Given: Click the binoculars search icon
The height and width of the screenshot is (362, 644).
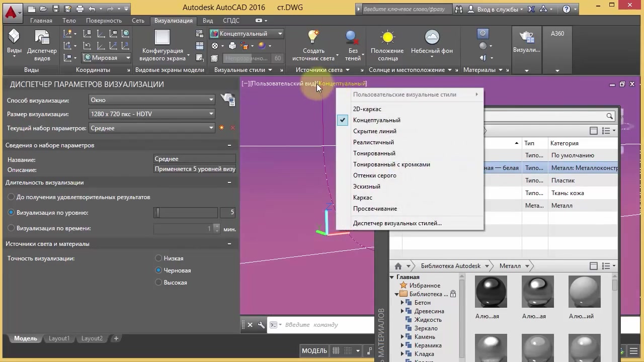Looking at the screenshot, I should click(458, 9).
